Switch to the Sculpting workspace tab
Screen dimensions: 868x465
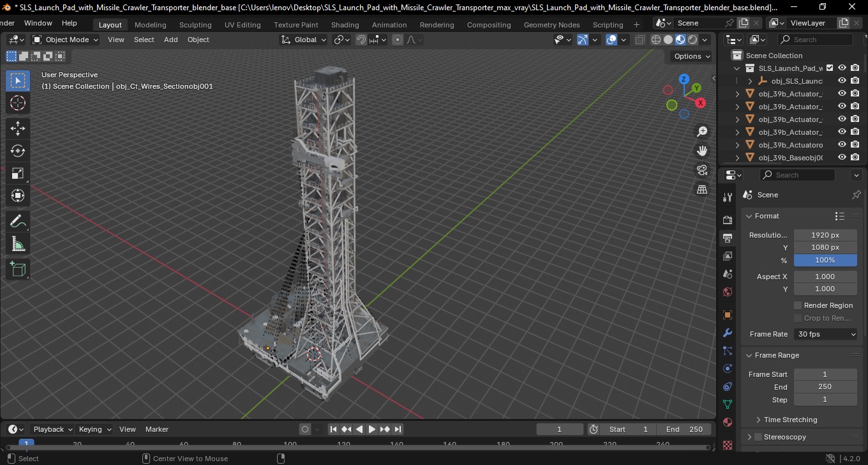[x=195, y=25]
